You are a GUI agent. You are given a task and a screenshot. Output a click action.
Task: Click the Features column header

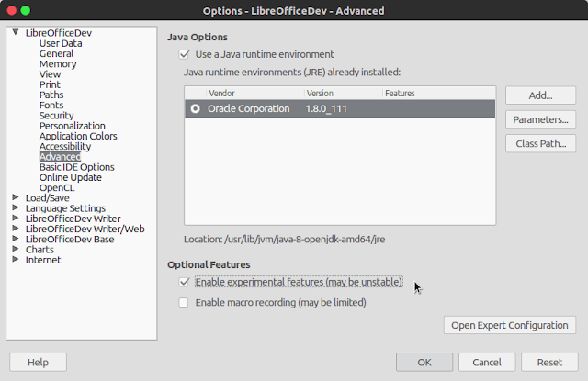tap(439, 94)
